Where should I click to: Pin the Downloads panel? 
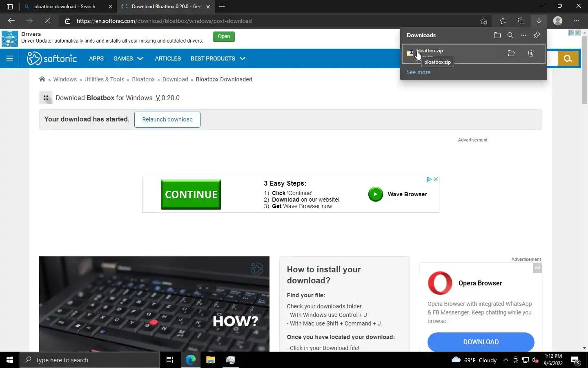click(x=537, y=35)
